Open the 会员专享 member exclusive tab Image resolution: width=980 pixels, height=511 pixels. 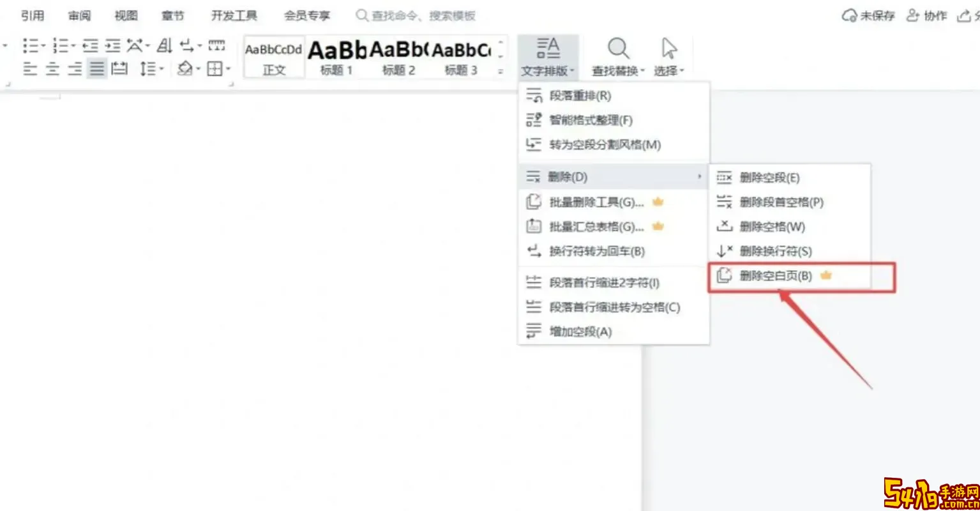pos(307,15)
